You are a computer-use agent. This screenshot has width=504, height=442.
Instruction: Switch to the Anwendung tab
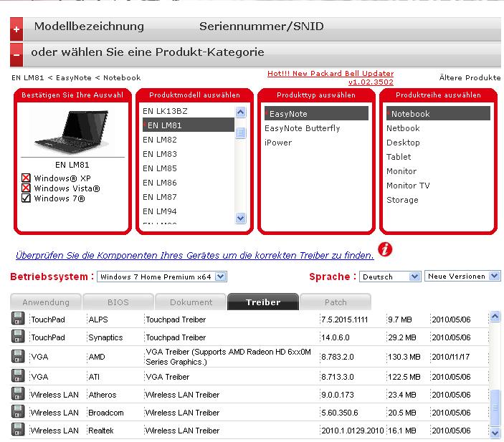(46, 302)
